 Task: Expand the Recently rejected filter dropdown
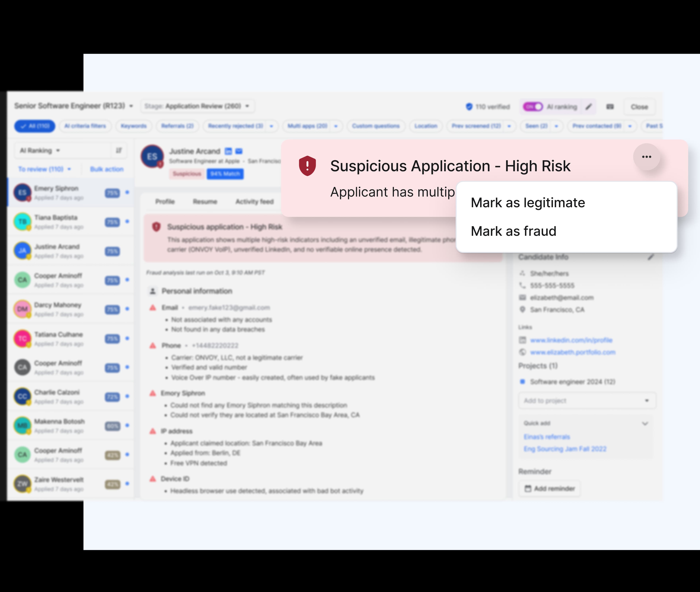tap(272, 126)
